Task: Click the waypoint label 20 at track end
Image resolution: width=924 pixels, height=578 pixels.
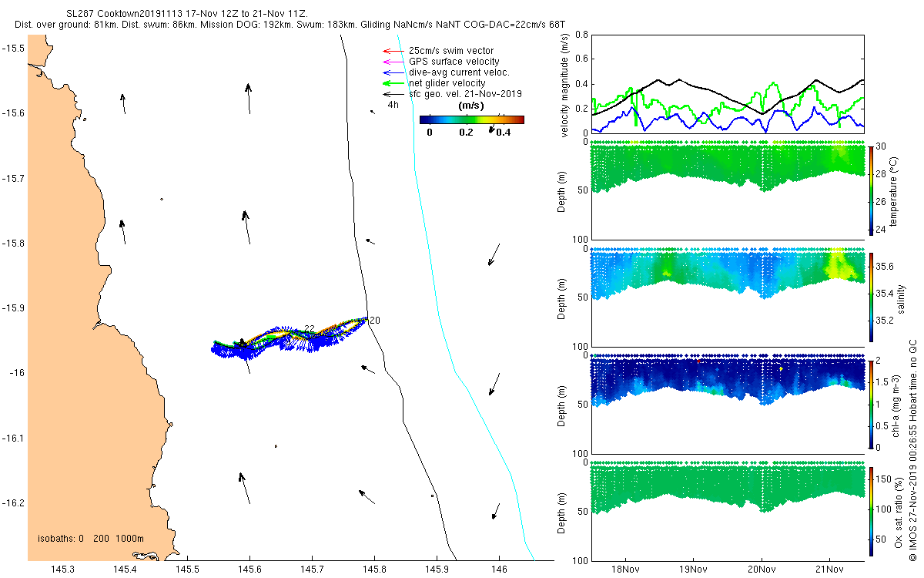Action: [375, 320]
